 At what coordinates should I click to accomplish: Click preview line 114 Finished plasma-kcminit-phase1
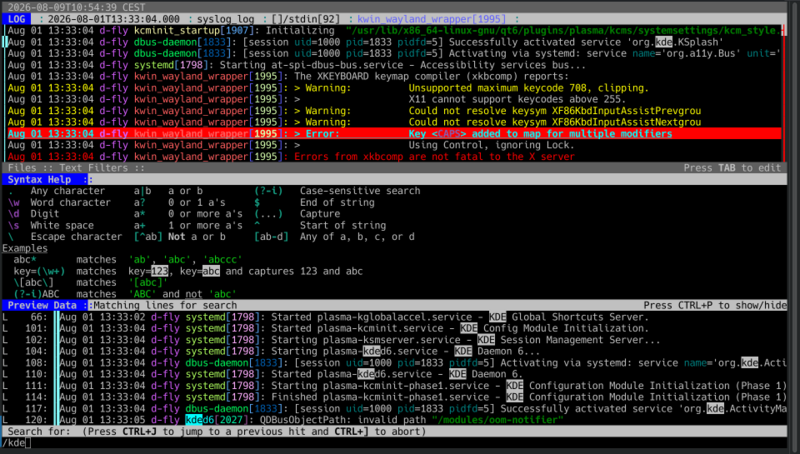tap(394, 397)
